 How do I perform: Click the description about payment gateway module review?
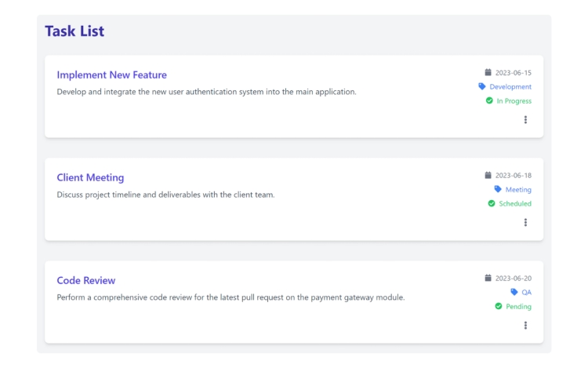click(230, 297)
